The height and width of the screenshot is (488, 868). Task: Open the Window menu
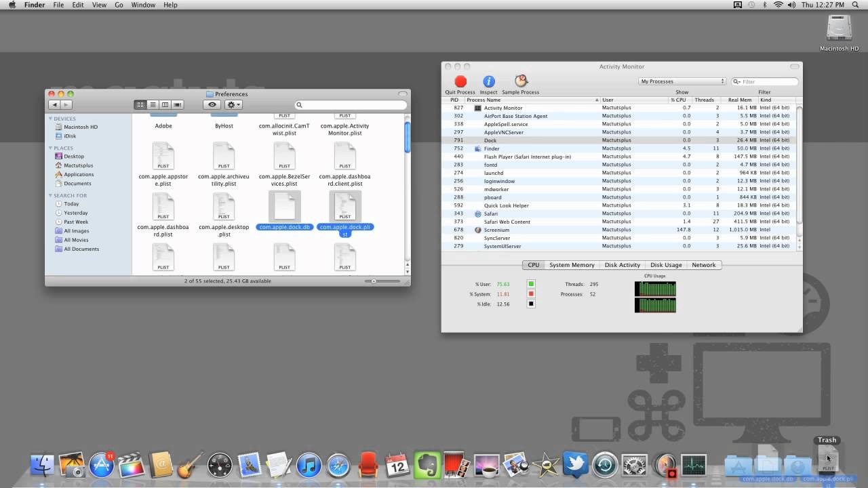click(x=143, y=5)
